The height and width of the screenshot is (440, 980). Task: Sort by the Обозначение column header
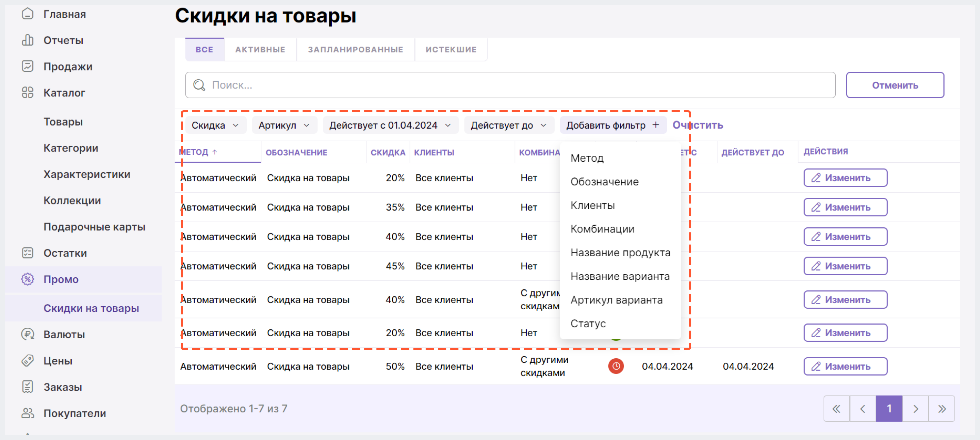tap(296, 152)
